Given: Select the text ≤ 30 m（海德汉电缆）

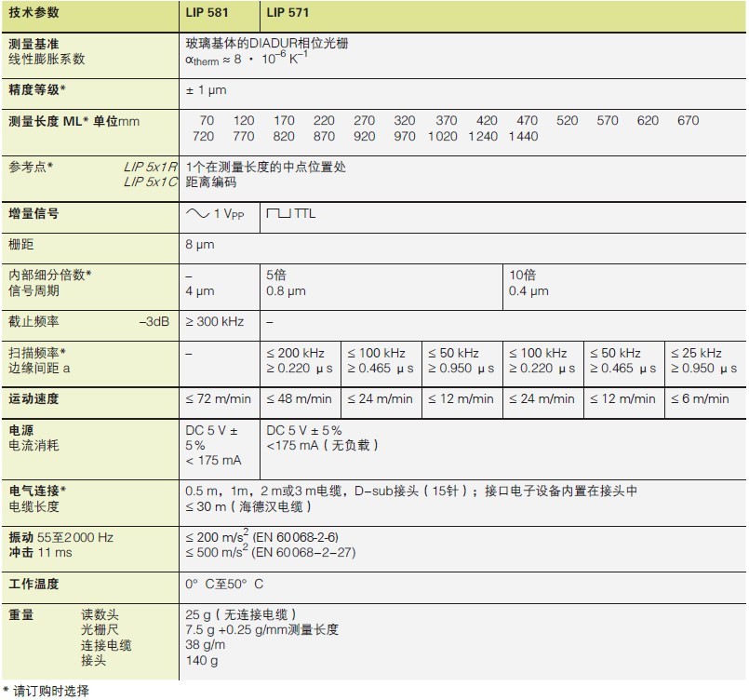Looking at the screenshot, I should 248,506.
